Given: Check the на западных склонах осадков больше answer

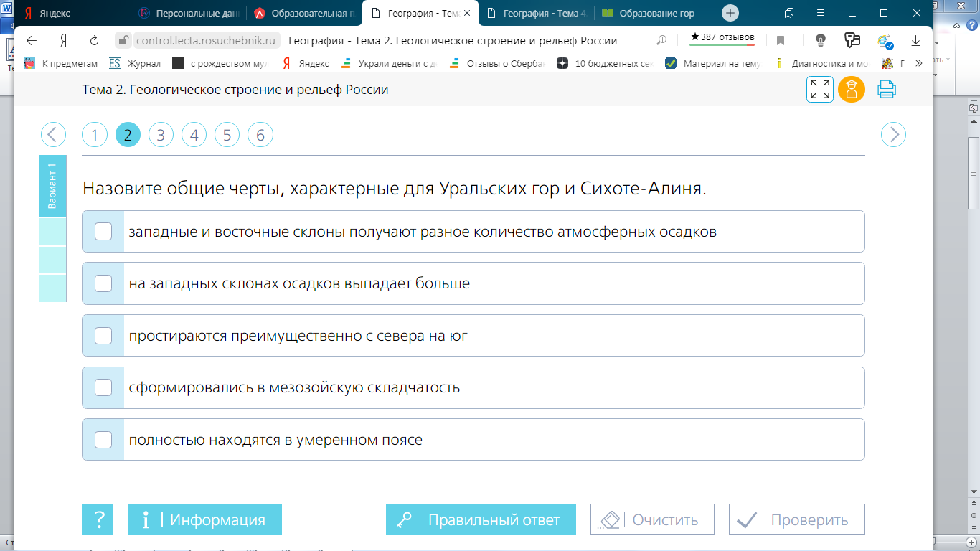Looking at the screenshot, I should (103, 283).
